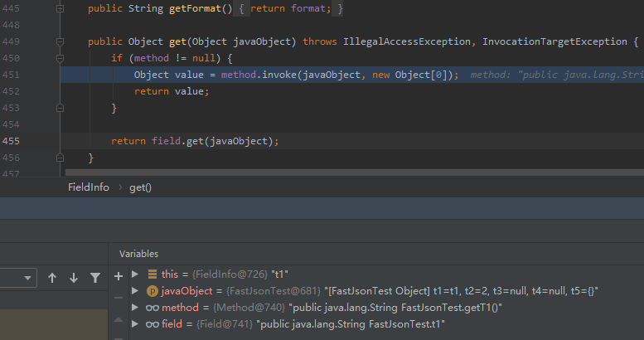The width and height of the screenshot is (644, 340).
Task: Click the 'this' object stack icon
Action: click(x=153, y=274)
